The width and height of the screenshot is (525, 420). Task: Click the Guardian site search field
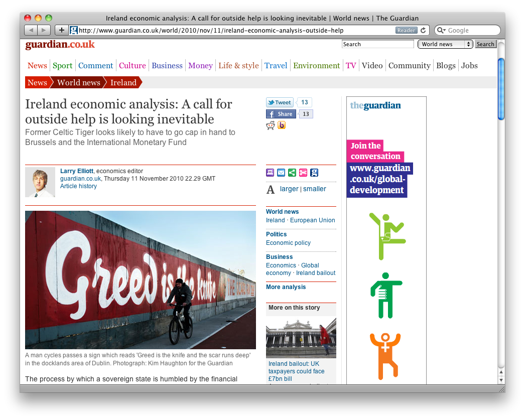coord(377,44)
